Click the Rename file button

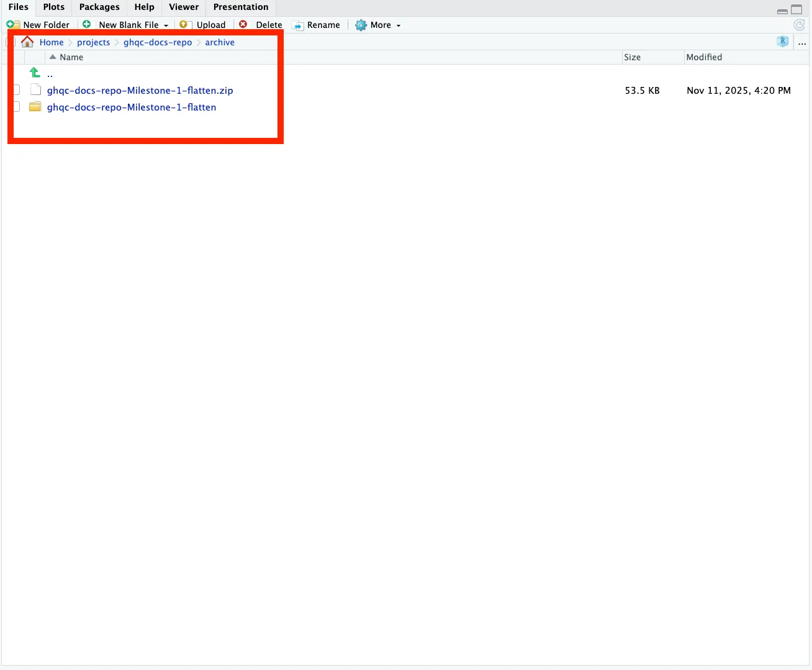(317, 25)
